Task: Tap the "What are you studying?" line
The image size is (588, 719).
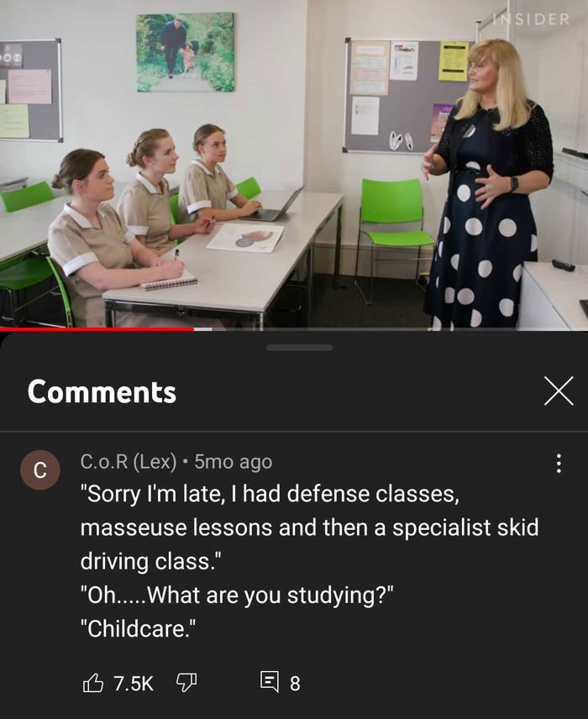Action: coord(237,596)
